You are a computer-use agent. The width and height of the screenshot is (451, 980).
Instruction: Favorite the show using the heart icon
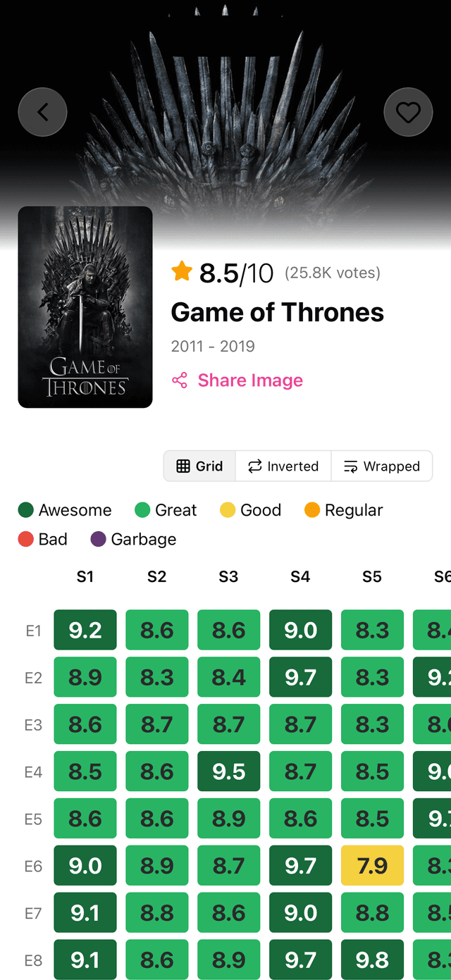[x=408, y=111]
